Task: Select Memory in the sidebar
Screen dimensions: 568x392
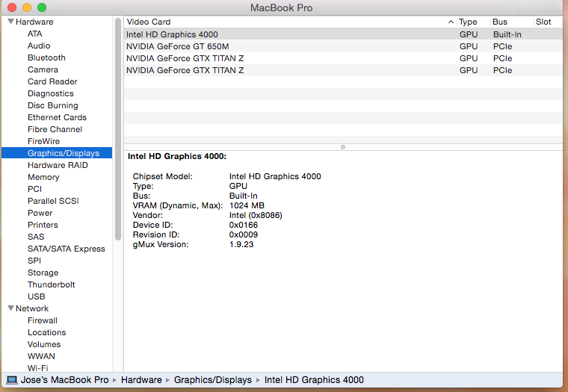Action: (43, 177)
